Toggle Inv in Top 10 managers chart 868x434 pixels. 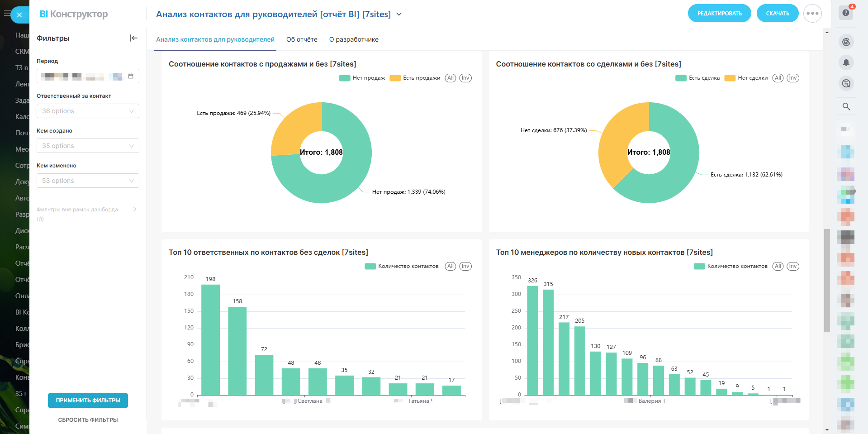click(792, 266)
